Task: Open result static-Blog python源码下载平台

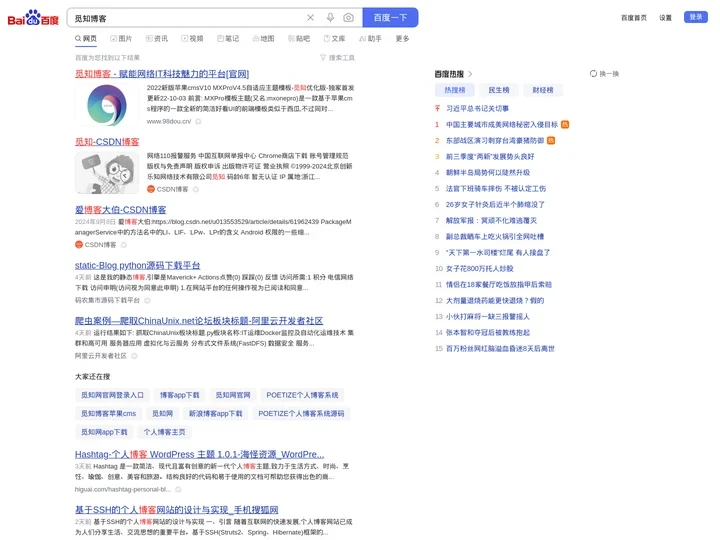Action: [137, 265]
